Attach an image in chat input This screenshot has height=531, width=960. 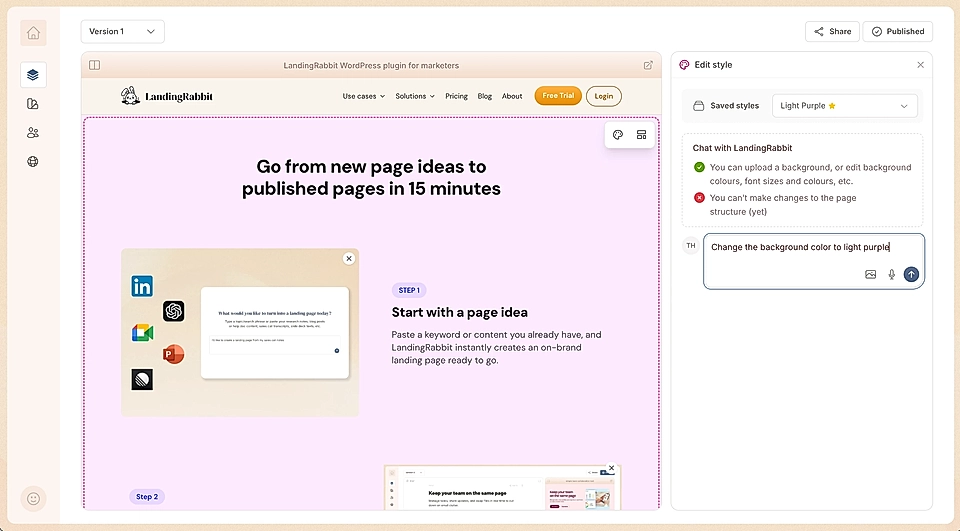(x=870, y=274)
